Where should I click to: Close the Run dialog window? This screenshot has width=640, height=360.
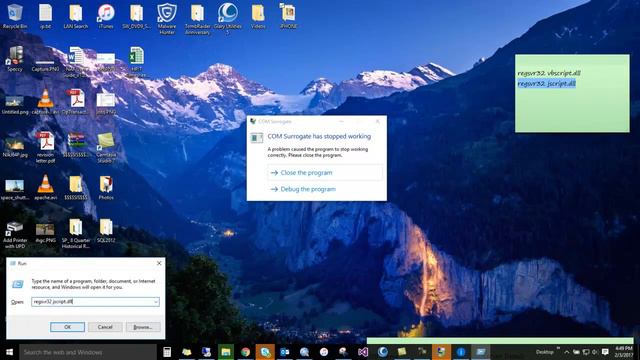[159, 263]
